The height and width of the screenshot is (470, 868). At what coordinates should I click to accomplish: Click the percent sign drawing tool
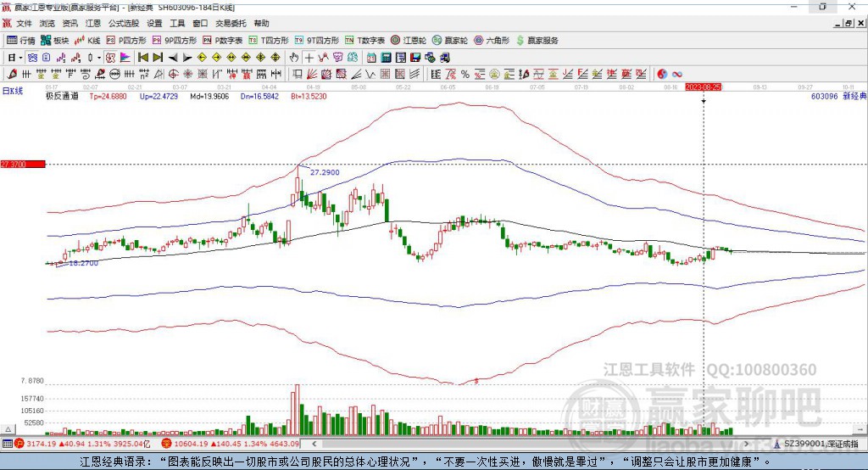[465, 75]
